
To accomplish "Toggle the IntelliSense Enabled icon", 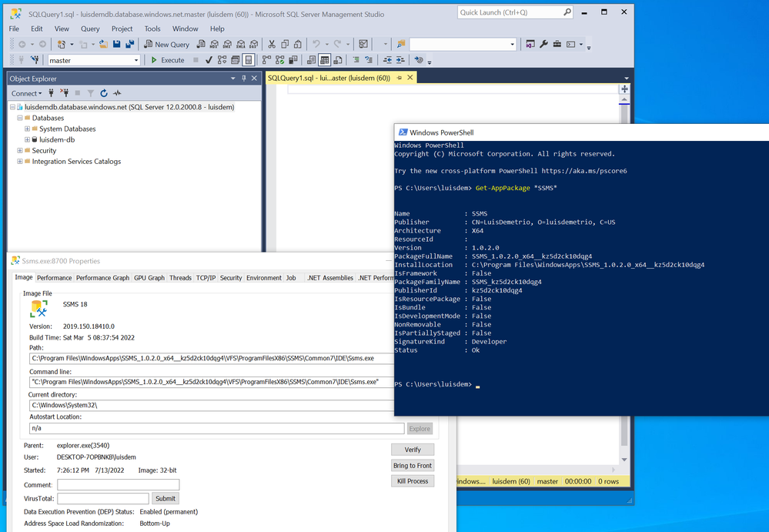I will 249,60.
